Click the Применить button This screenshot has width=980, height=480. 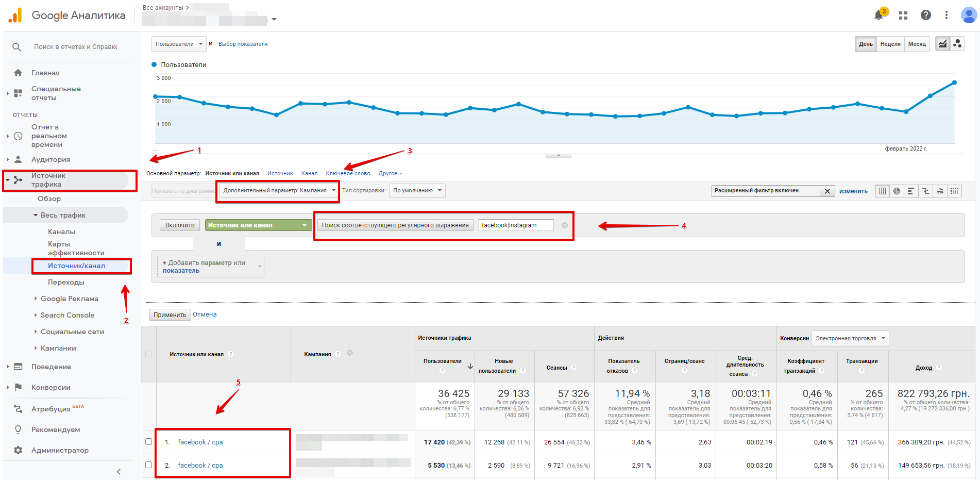(170, 315)
